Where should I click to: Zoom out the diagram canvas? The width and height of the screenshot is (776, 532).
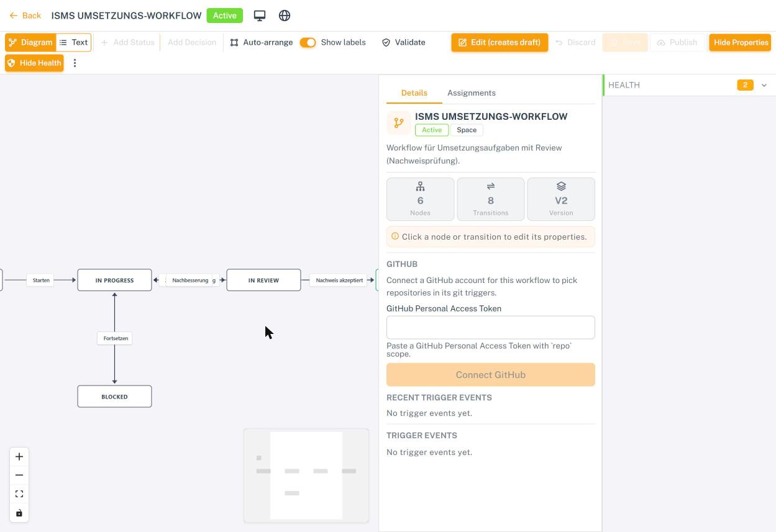(19, 476)
